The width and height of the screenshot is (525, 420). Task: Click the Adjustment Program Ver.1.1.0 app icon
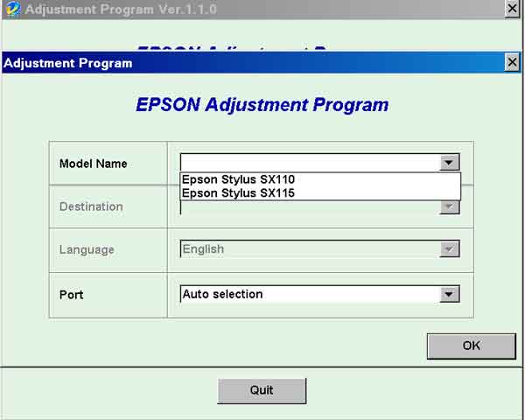coord(13,9)
